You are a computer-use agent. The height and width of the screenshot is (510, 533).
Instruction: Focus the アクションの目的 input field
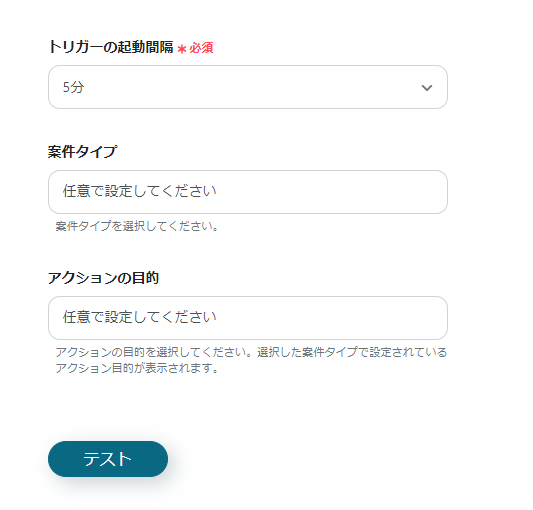point(248,318)
